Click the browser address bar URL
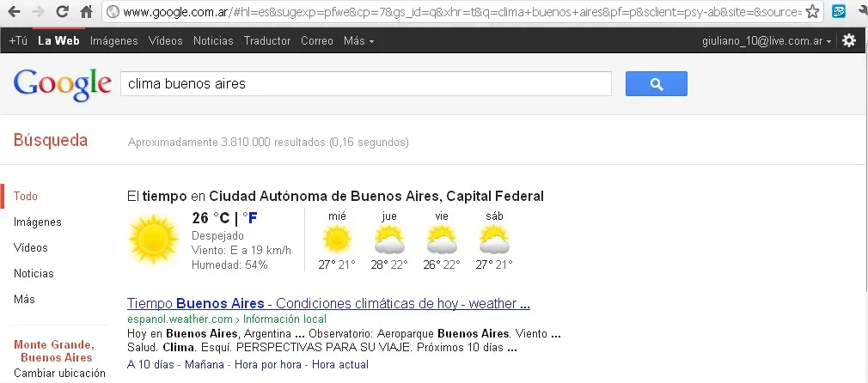Image resolution: width=868 pixels, height=383 pixels. (x=462, y=12)
